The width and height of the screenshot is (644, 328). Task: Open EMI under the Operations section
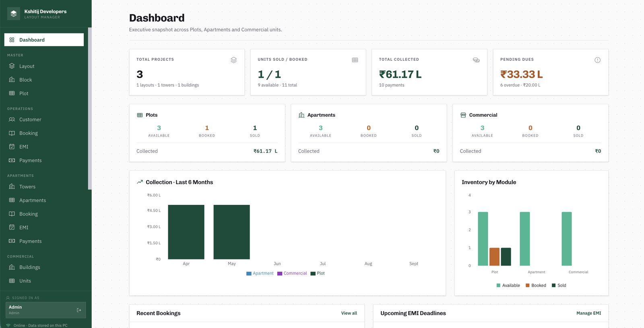(x=44, y=147)
